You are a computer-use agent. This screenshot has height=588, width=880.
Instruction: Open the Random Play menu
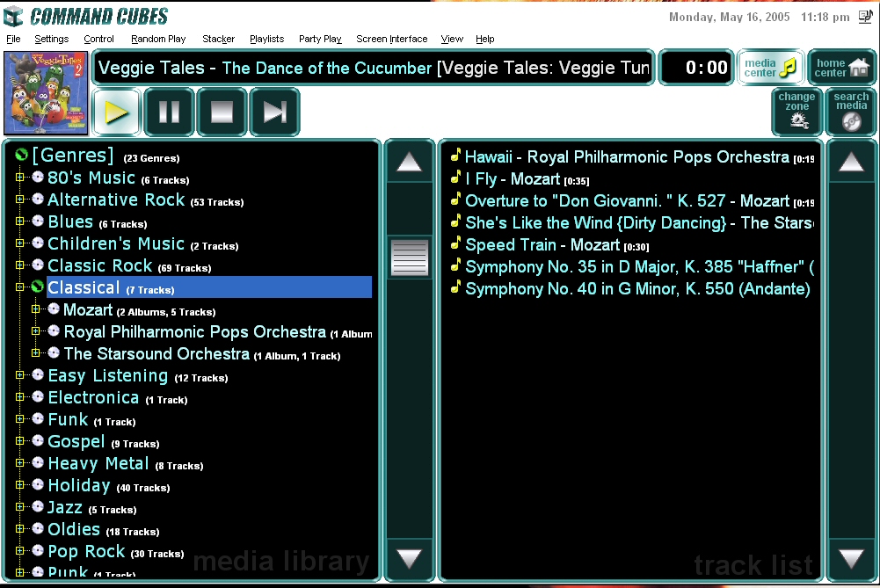(x=158, y=39)
